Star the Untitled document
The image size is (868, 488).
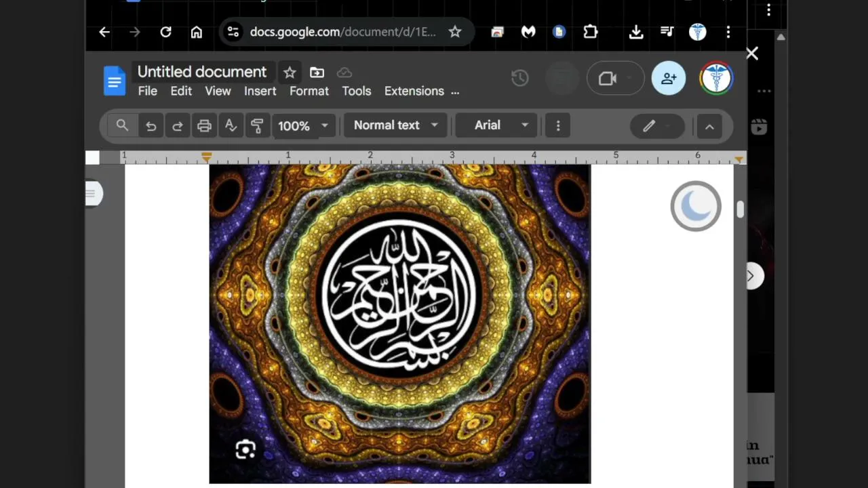tap(290, 73)
